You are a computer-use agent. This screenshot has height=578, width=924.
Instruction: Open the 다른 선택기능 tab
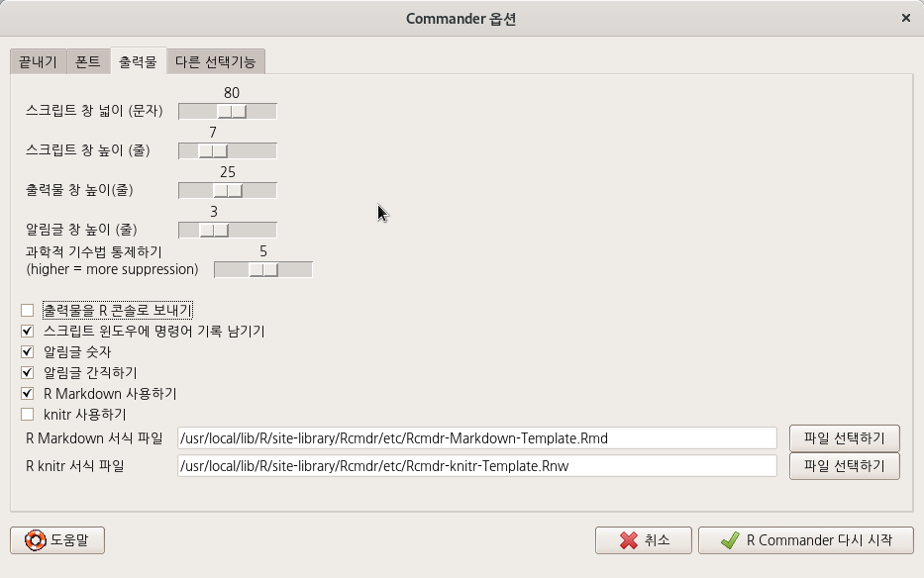(216, 62)
